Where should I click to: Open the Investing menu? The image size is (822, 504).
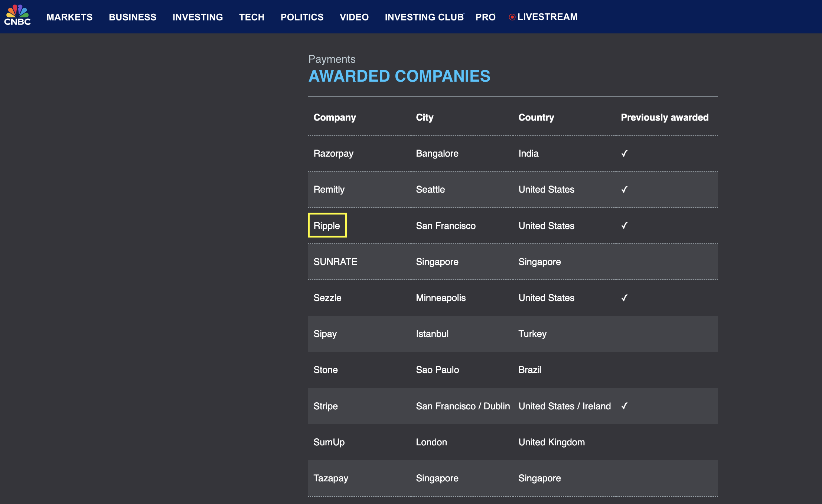[198, 17]
